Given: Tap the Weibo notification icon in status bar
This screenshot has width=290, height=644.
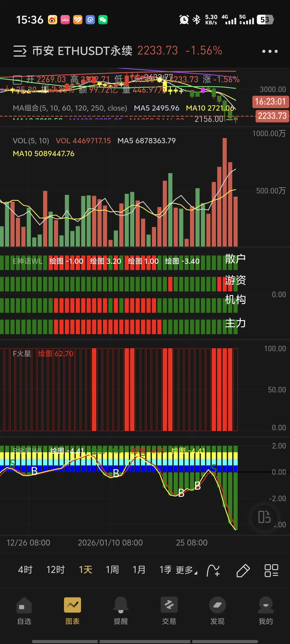Looking at the screenshot, I should [52, 20].
